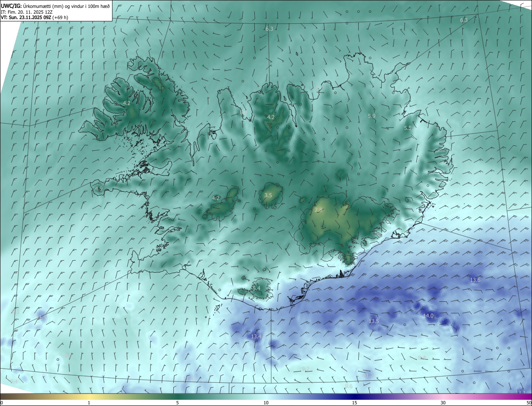This screenshot has height=406, width=532.
Task: Click the "4.2" value on the Westfjords peninsula
Action: 127,103
